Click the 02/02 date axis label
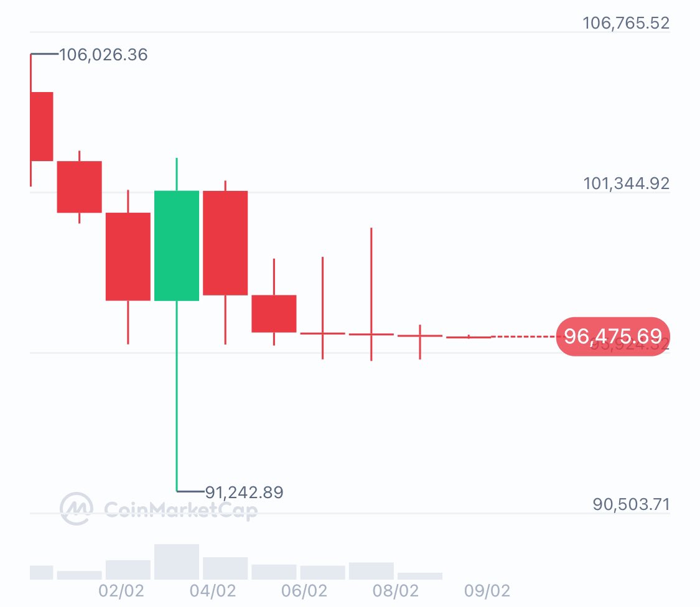The width and height of the screenshot is (700, 607). [x=121, y=591]
